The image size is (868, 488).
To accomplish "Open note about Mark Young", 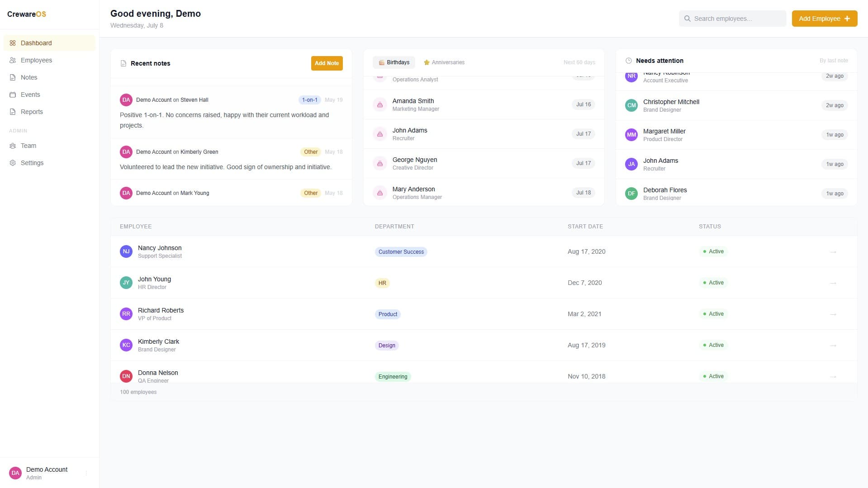I will pos(231,193).
